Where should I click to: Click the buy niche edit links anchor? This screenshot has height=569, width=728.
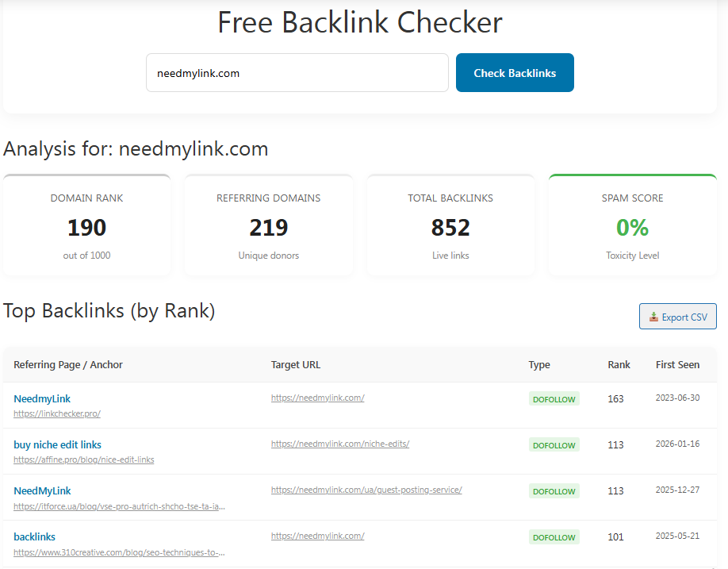[57, 444]
